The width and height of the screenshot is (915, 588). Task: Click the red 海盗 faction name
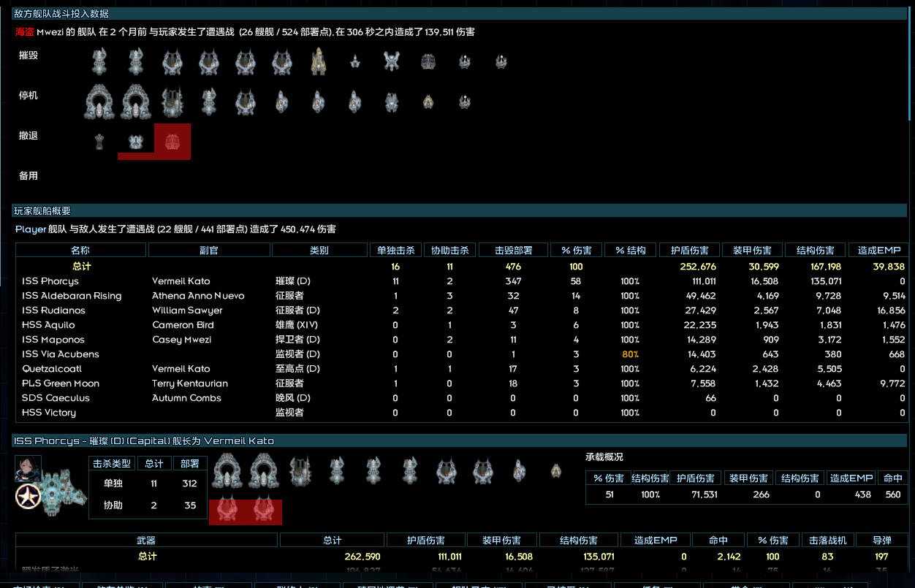pos(25,32)
